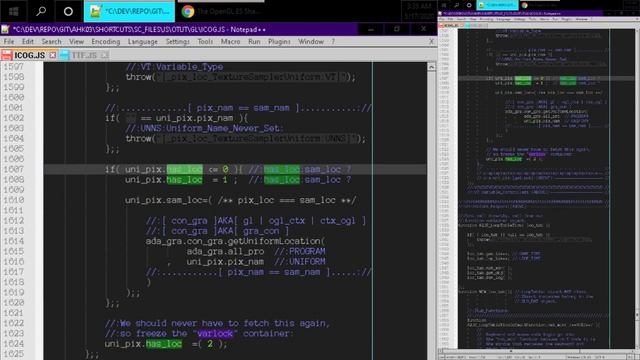Maximize the Notepad++ window in left view
Image resolution: width=640 pixels, height=360 pixels.
coord(397,29)
